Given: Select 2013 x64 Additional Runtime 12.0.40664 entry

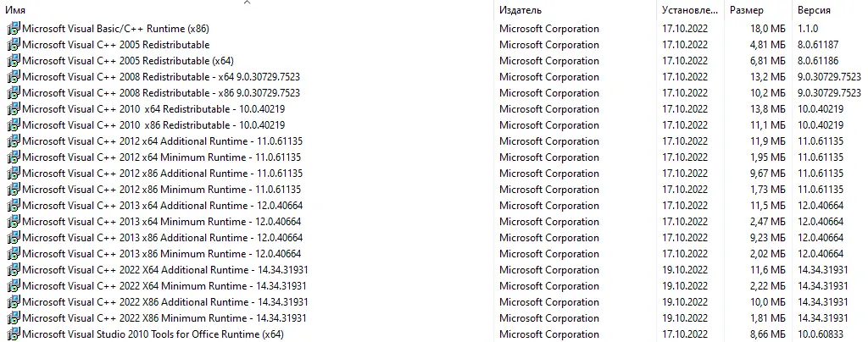Looking at the screenshot, I should click(x=162, y=206).
